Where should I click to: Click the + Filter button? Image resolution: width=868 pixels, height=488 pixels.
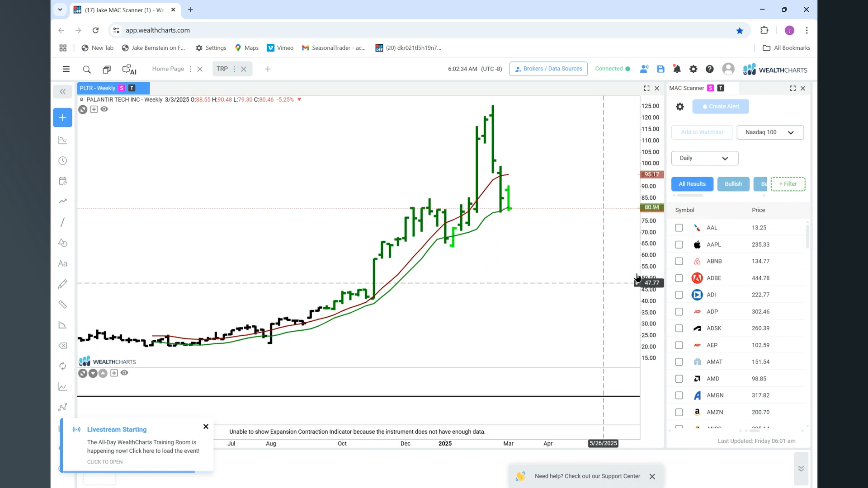(x=788, y=184)
